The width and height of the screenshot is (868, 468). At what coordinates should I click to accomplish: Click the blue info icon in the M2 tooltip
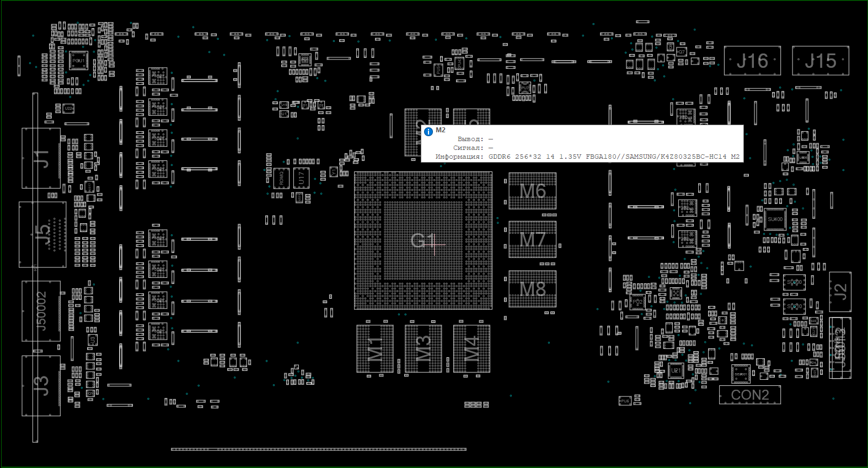428,132
